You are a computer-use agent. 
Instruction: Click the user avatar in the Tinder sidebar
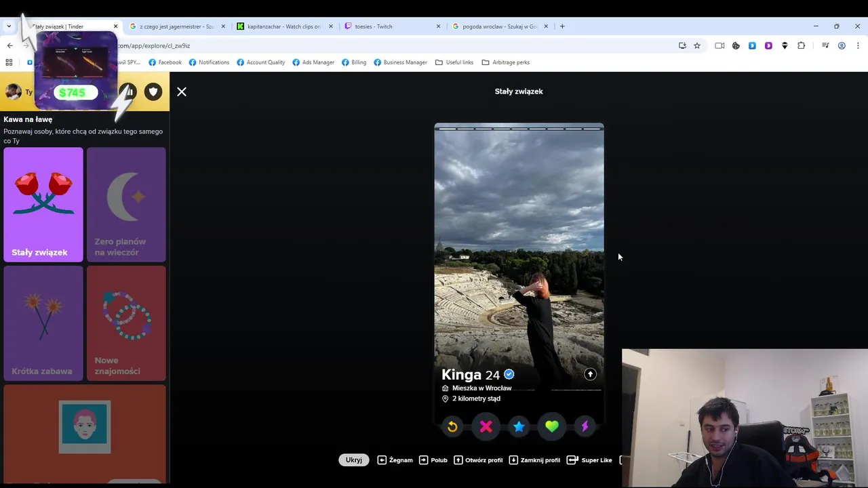pyautogui.click(x=13, y=92)
